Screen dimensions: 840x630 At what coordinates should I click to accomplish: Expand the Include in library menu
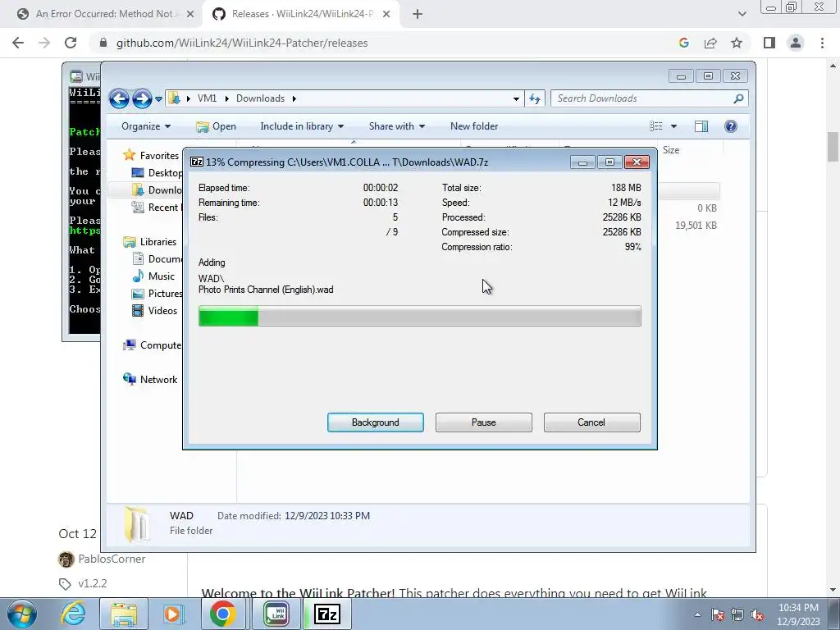tap(302, 126)
